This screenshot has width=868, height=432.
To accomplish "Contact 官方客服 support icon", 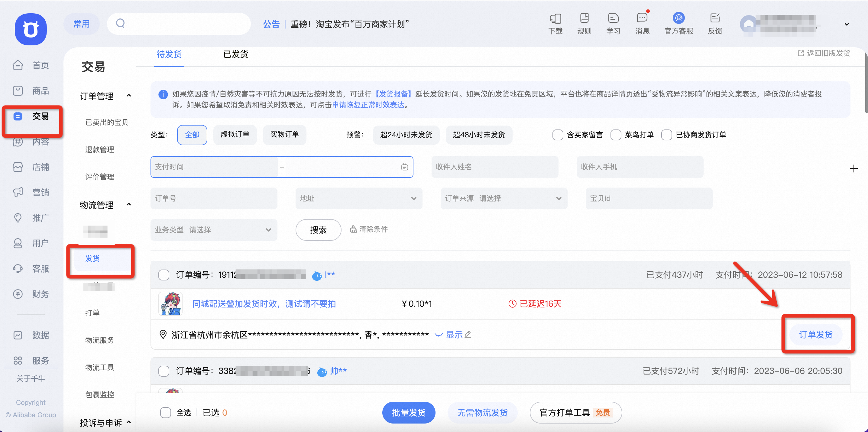I will (x=679, y=24).
